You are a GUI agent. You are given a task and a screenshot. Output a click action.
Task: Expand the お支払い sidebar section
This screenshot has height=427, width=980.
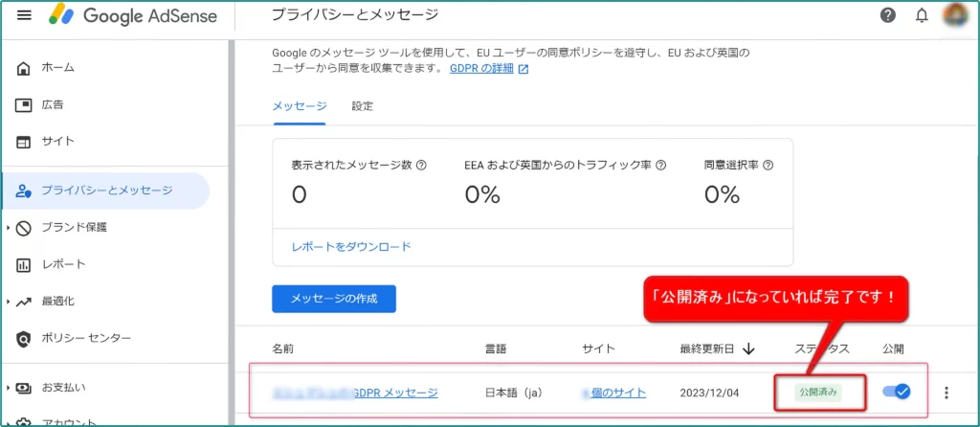[x=9, y=388]
